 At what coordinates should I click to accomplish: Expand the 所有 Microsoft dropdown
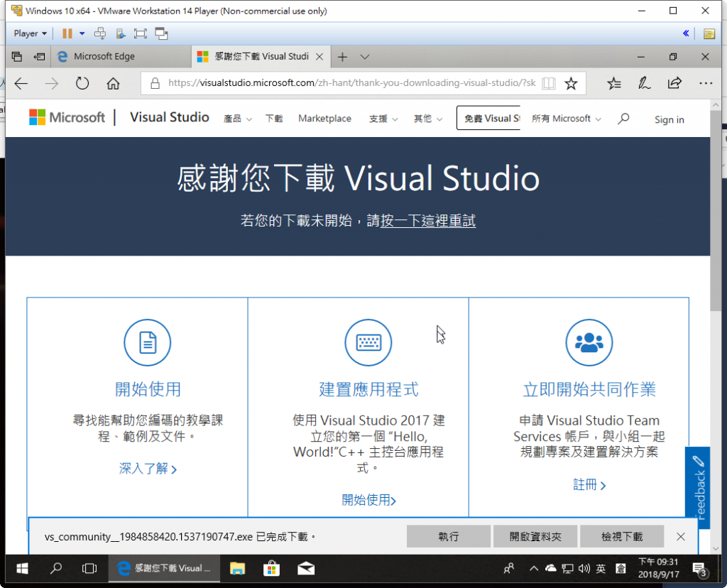tap(567, 119)
